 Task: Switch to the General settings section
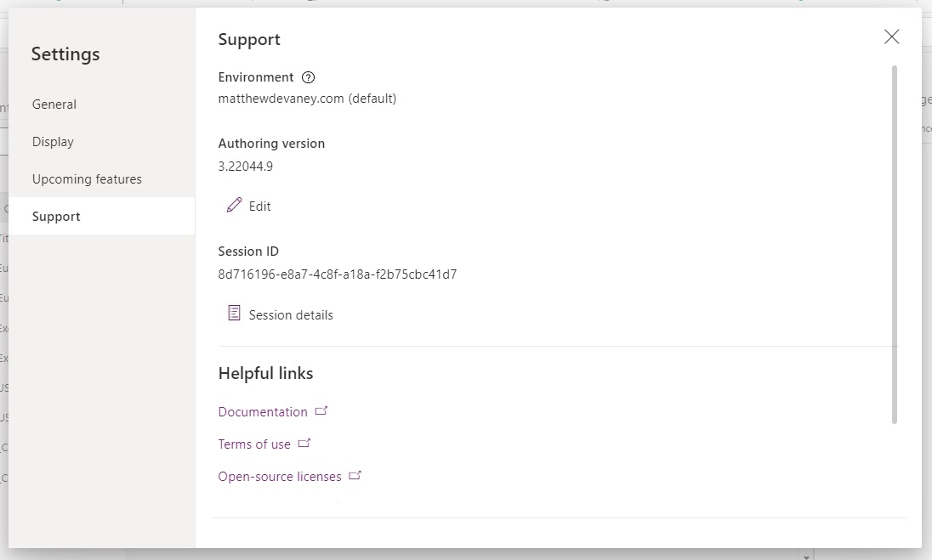54,104
